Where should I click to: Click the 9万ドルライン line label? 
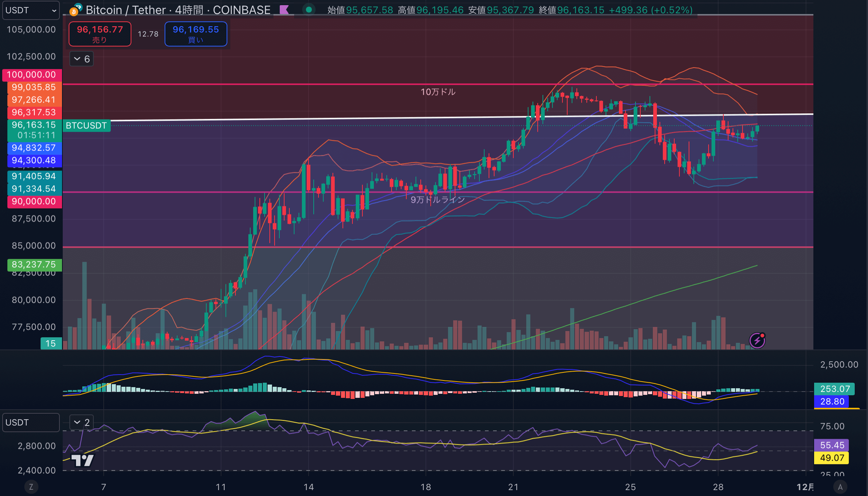point(438,200)
